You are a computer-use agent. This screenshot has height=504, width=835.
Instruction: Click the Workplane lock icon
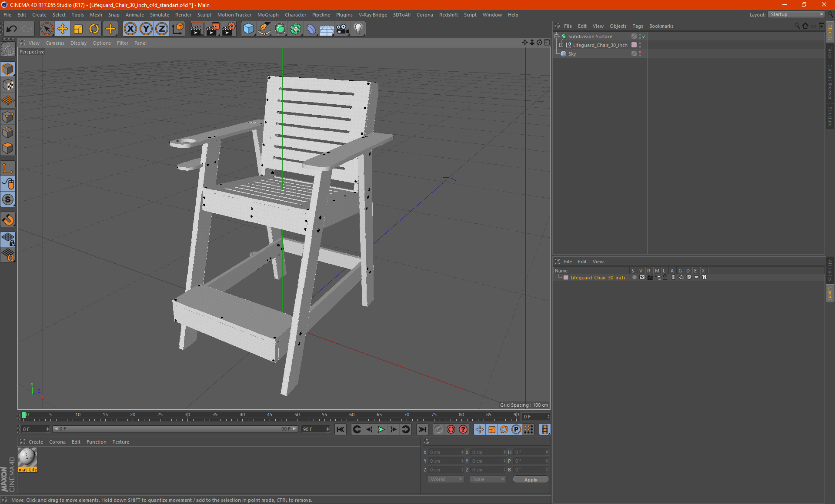point(8,239)
